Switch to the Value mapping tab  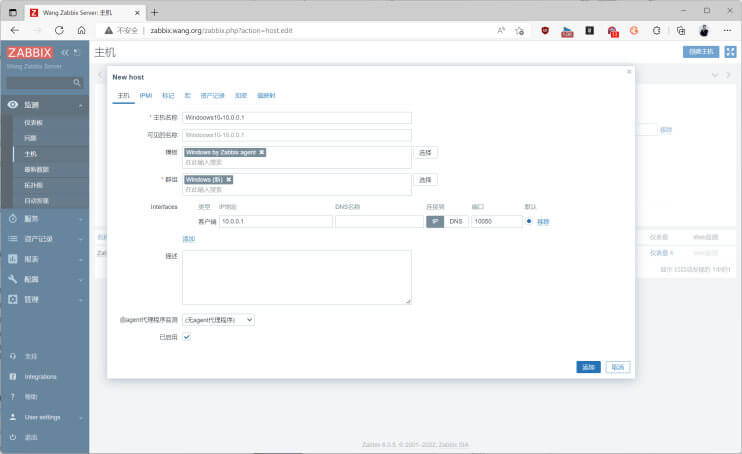[266, 96]
